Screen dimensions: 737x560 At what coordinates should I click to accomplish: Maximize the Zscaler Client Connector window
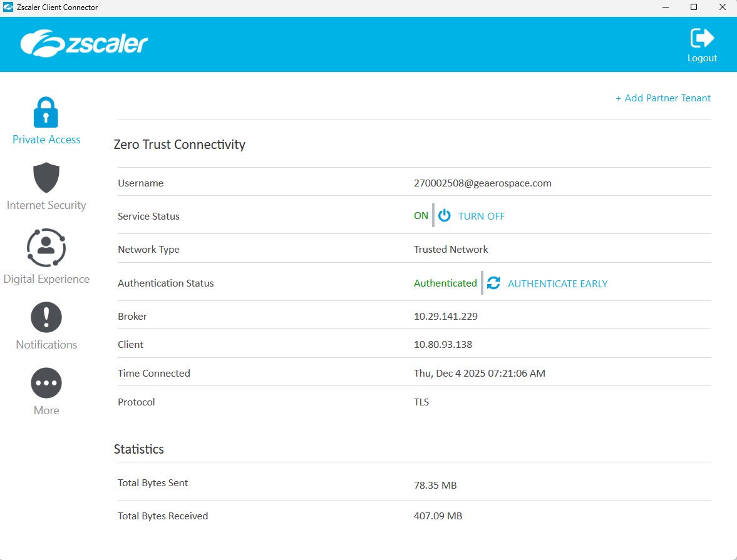[x=694, y=8]
